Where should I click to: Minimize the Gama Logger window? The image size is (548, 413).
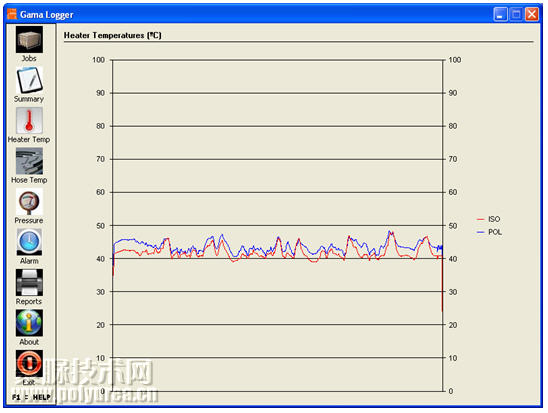click(x=500, y=15)
